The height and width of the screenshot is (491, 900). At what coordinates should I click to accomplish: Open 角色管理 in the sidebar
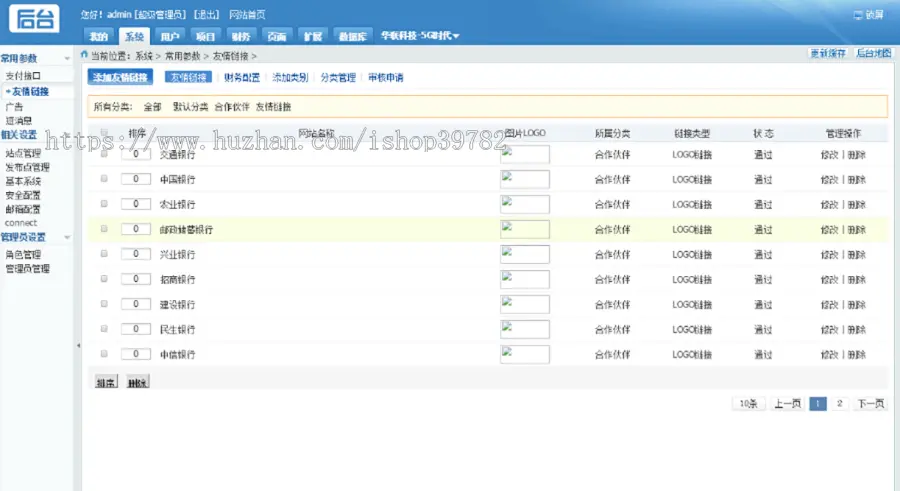click(23, 254)
